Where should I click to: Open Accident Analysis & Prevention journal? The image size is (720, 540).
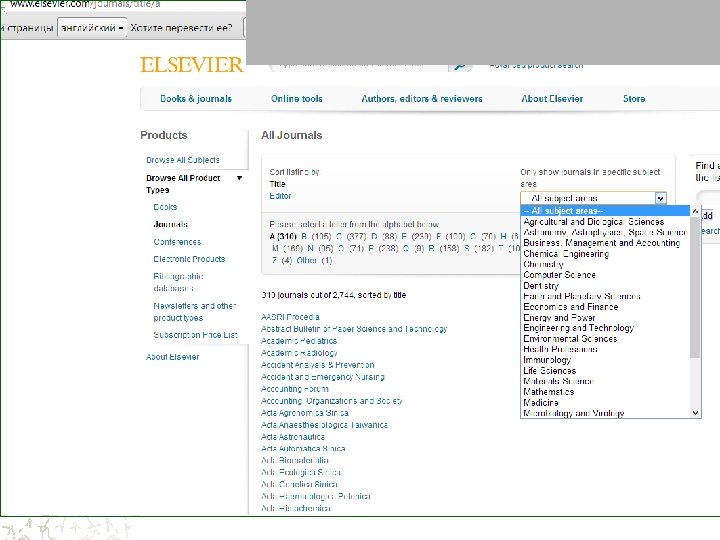tap(318, 365)
